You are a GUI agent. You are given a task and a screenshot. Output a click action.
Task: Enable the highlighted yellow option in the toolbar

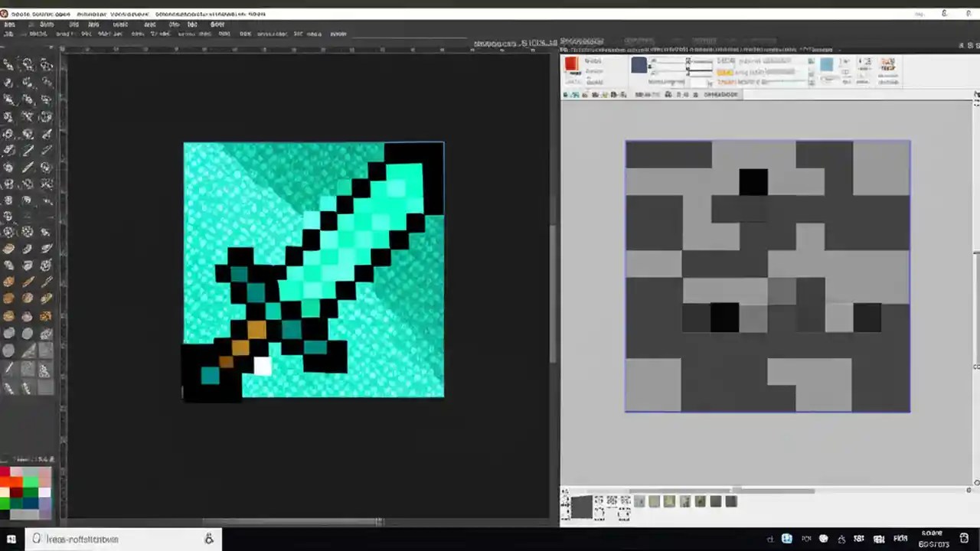726,70
